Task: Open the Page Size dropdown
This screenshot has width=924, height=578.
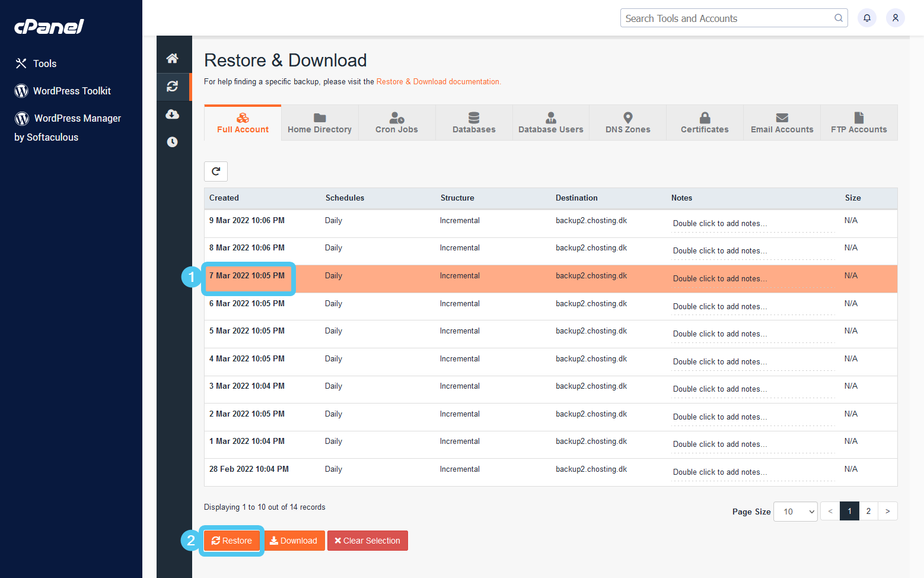Action: click(x=795, y=511)
